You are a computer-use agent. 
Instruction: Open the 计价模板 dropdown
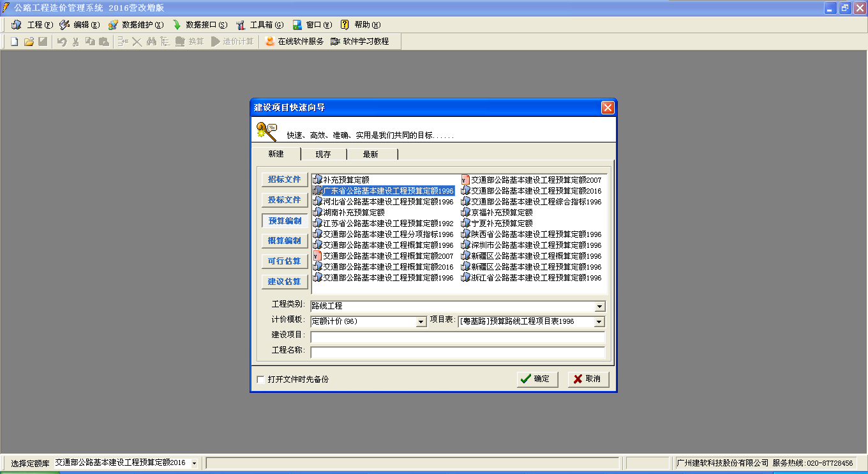coord(421,321)
